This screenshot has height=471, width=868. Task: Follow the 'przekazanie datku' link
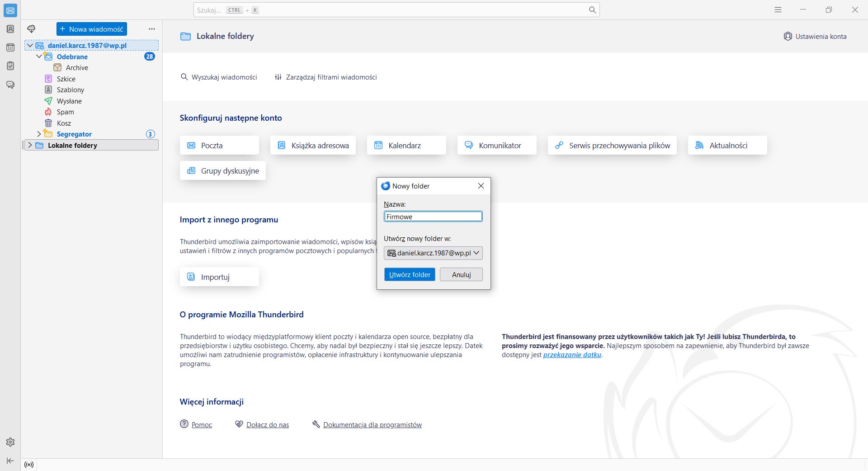pos(572,355)
